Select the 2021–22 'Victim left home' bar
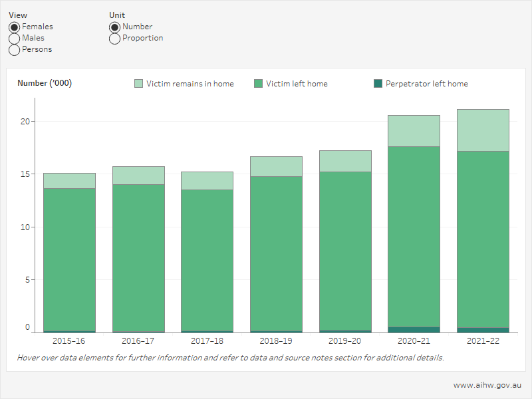532x399 pixels. [x=483, y=239]
